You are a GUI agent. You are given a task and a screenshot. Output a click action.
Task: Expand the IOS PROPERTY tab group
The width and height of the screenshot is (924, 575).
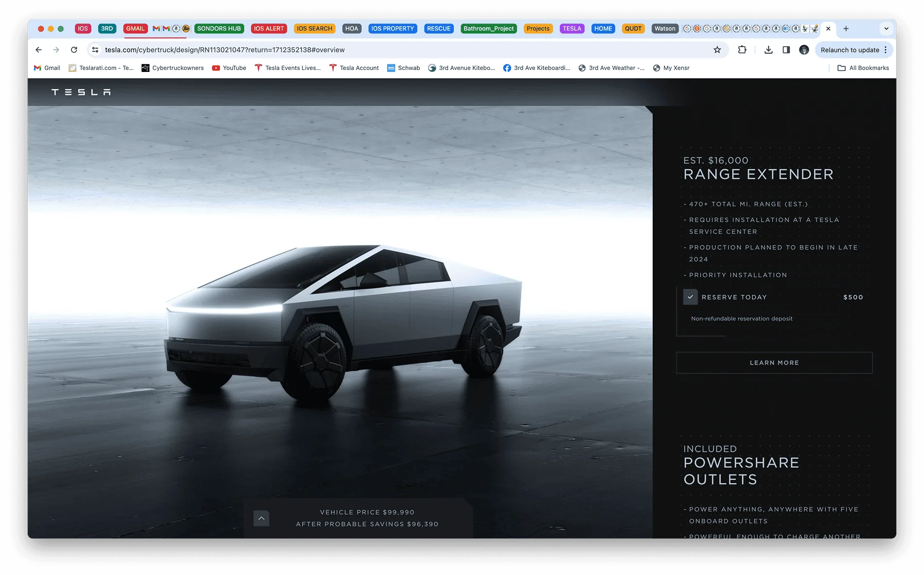tap(392, 29)
